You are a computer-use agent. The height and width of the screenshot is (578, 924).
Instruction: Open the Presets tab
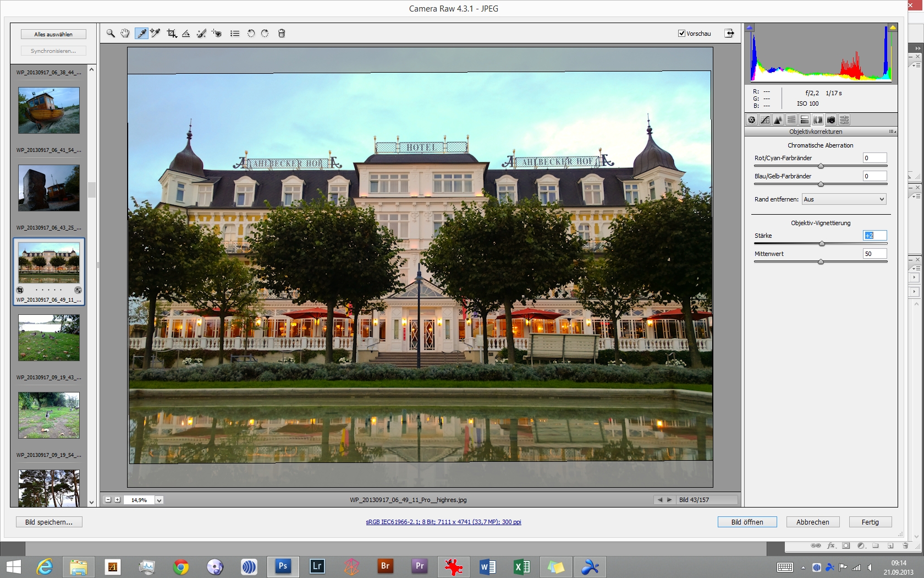tap(844, 120)
